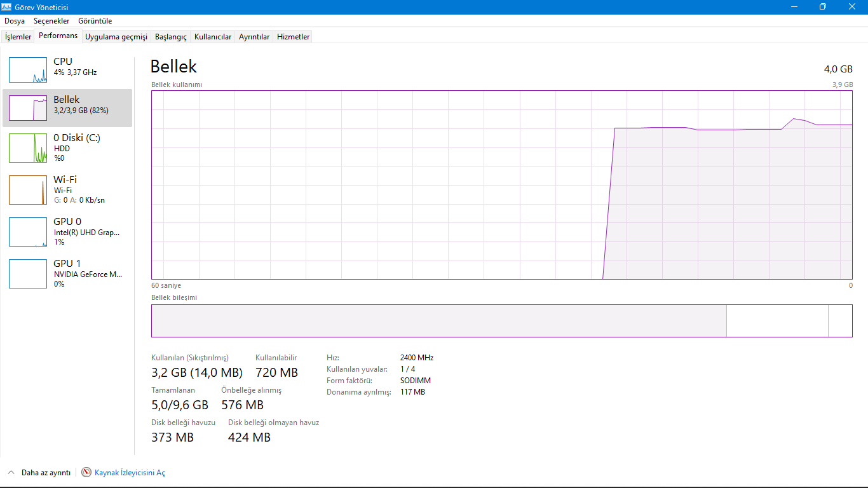Select the Bellek item in the sidebar
Image resolution: width=868 pixels, height=488 pixels.
point(67,108)
